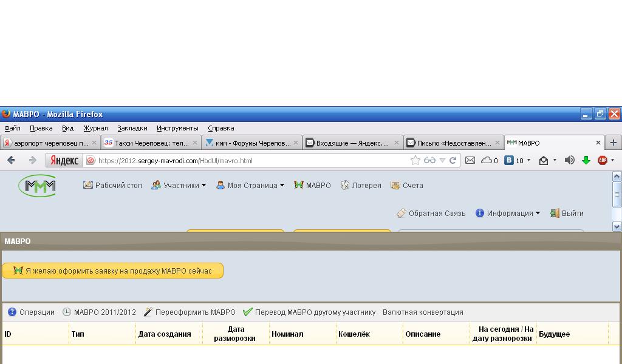
Task: Click the upper frame scrollbar up arrow
Action: coord(617,177)
